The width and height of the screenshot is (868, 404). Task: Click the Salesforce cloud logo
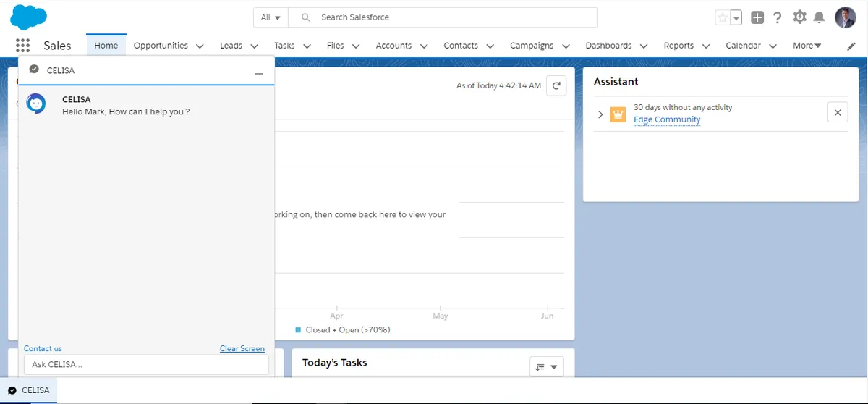pos(28,16)
